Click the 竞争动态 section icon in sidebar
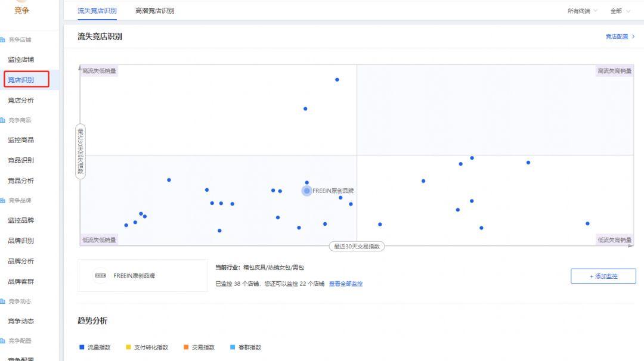 (3, 301)
